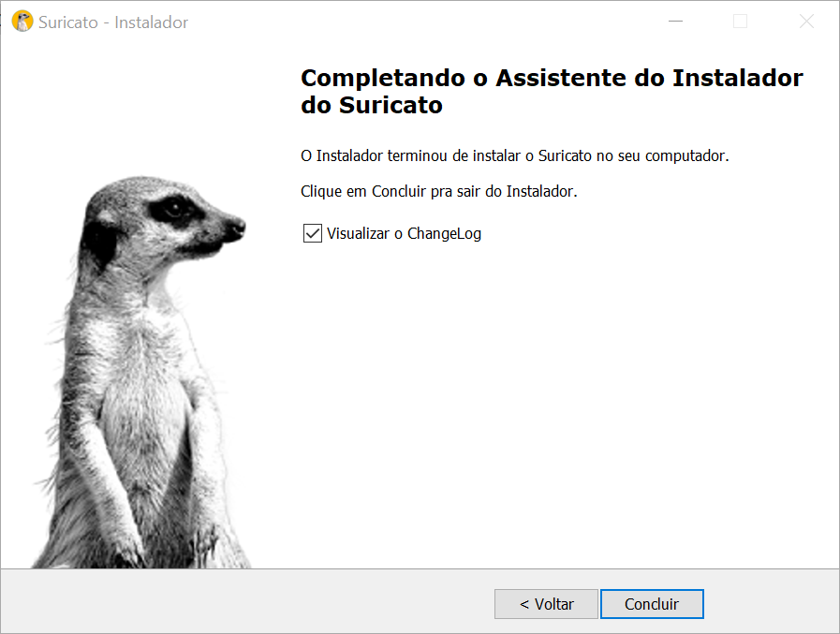Click the 'Suricato - Instalador' window title
The height and width of the screenshot is (634, 840).
(x=113, y=22)
